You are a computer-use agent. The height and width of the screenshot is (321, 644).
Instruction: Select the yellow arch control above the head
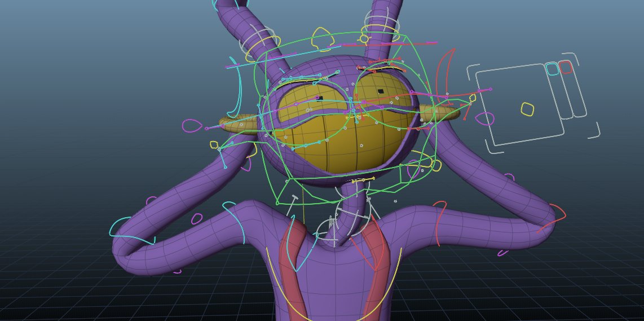coord(322,39)
